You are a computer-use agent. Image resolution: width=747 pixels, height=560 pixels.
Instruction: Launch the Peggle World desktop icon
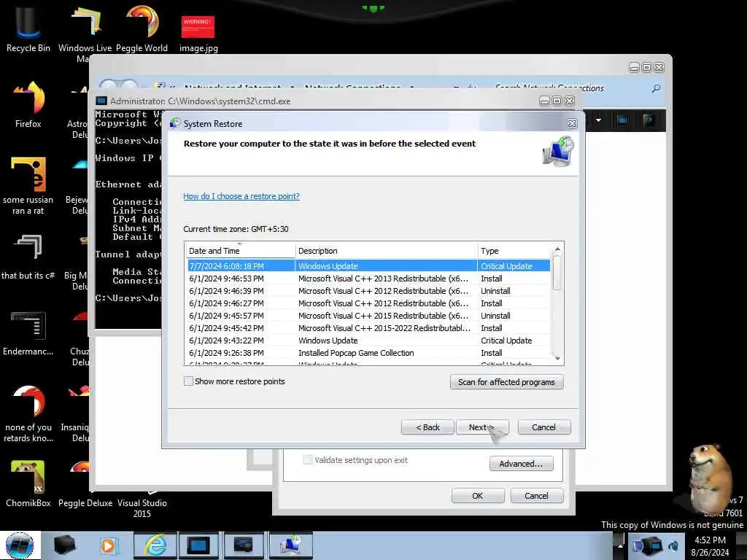(x=142, y=28)
